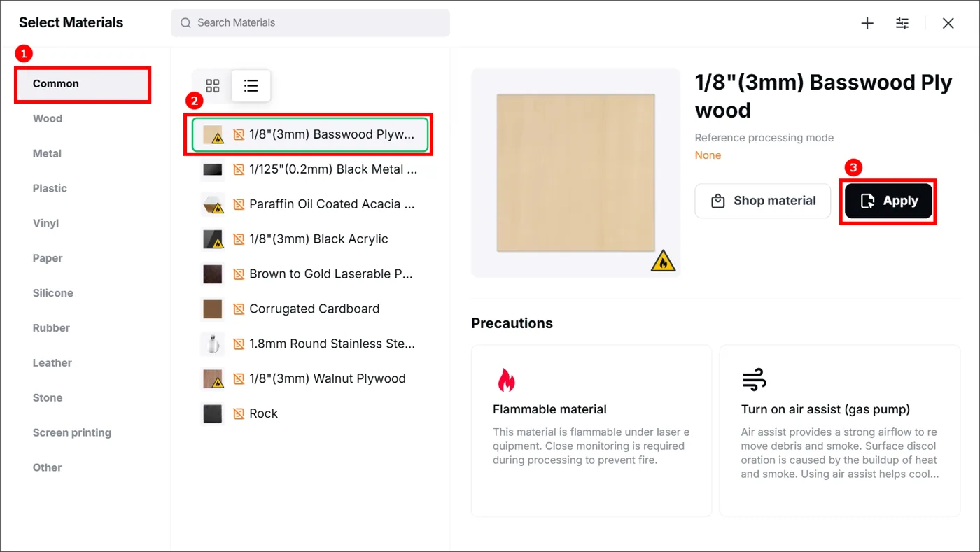The width and height of the screenshot is (980, 552).
Task: Select Brown to Gold Laserable material
Action: point(309,274)
